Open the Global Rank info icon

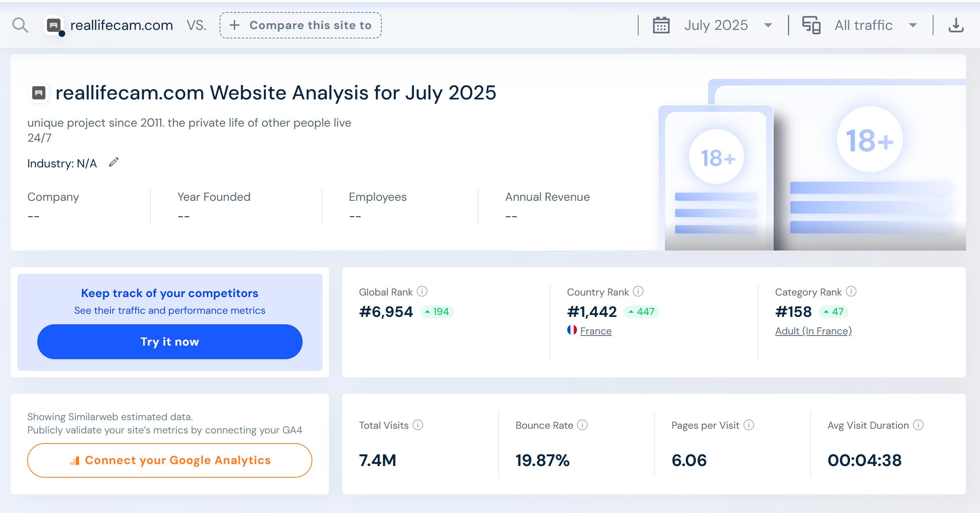coord(422,291)
